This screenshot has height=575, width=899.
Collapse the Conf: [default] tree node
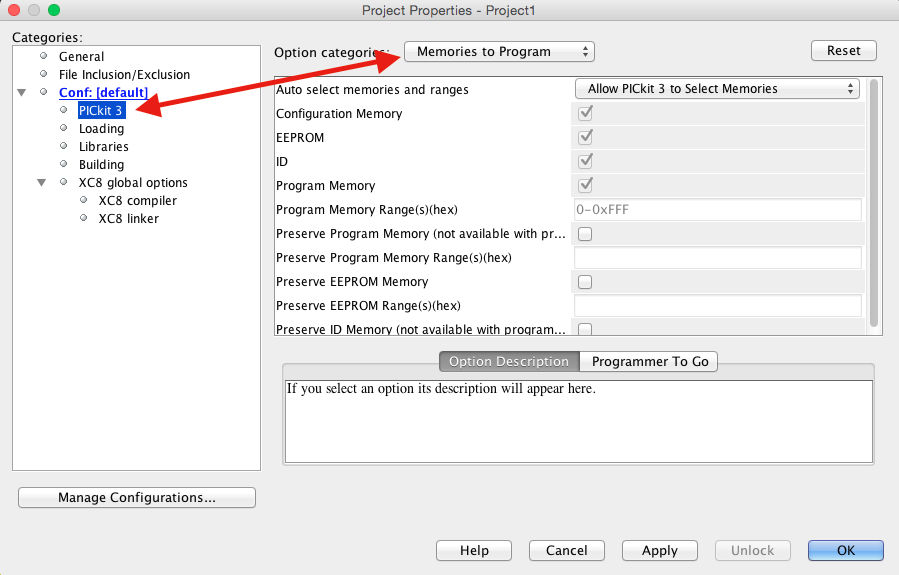22,93
